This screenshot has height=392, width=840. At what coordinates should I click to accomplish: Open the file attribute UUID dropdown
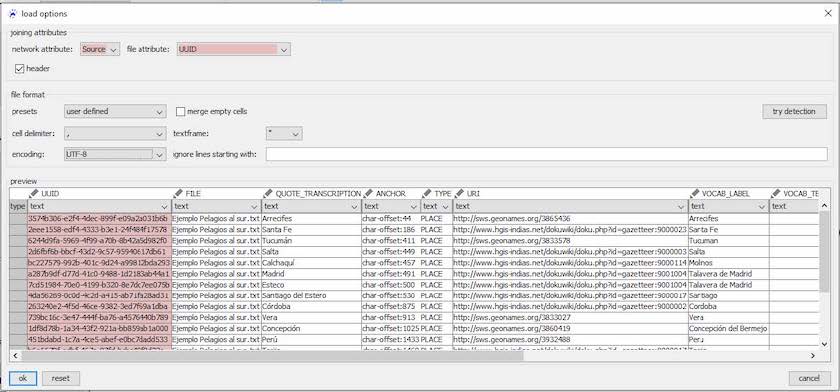234,49
